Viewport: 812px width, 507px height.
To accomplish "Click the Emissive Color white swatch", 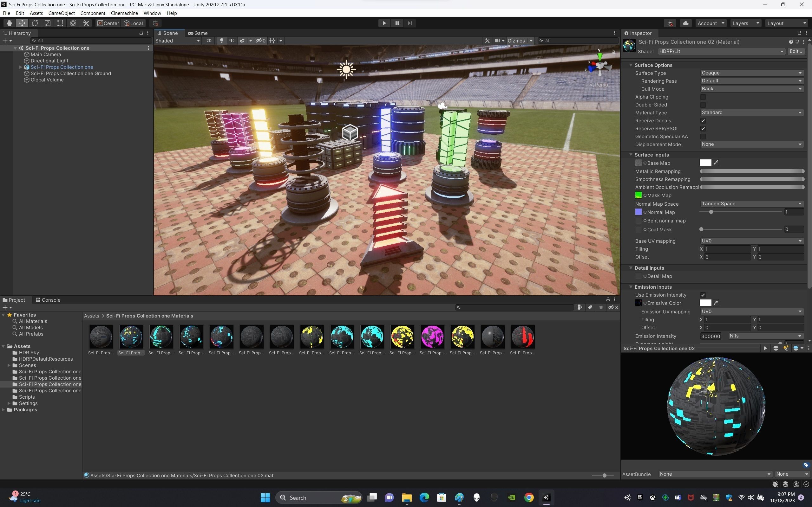I will point(705,303).
